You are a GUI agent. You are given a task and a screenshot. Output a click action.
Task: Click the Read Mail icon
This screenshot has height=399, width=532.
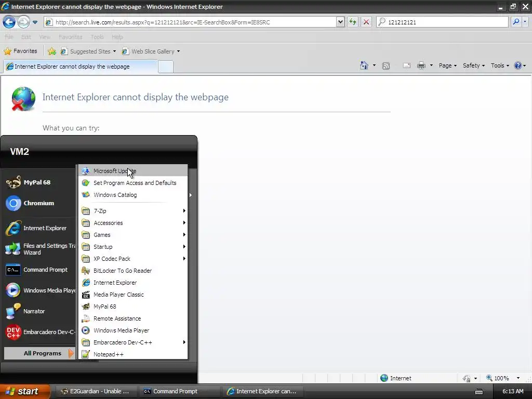point(406,65)
